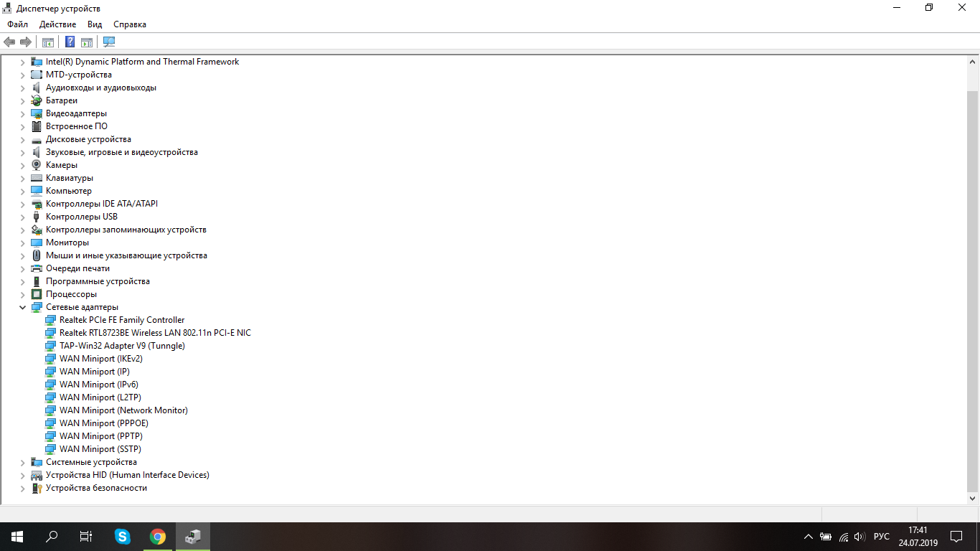Image resolution: width=980 pixels, height=551 pixels.
Task: Open the Файл menu
Action: pyautogui.click(x=18, y=24)
